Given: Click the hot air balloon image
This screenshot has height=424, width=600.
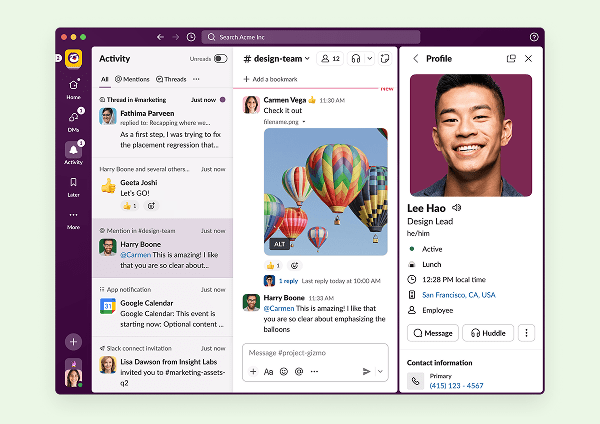Looking at the screenshot, I should [325, 190].
